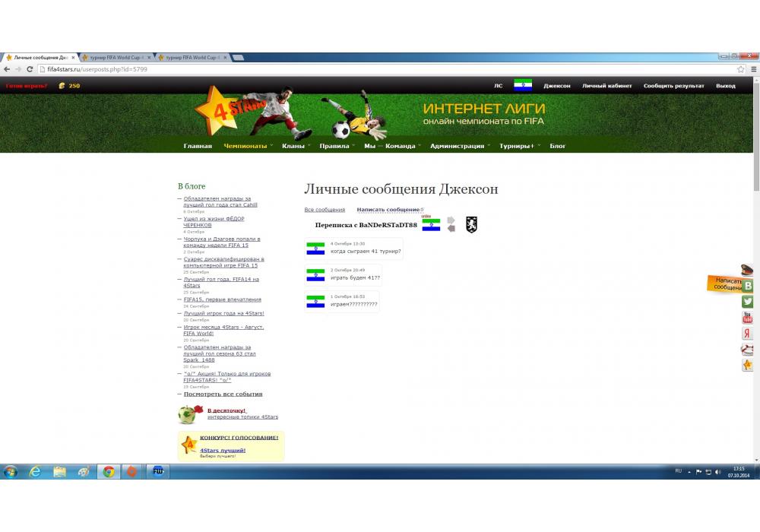The width and height of the screenshot is (760, 532).
Task: Go to Главная in the navigation bar
Action: tap(198, 146)
